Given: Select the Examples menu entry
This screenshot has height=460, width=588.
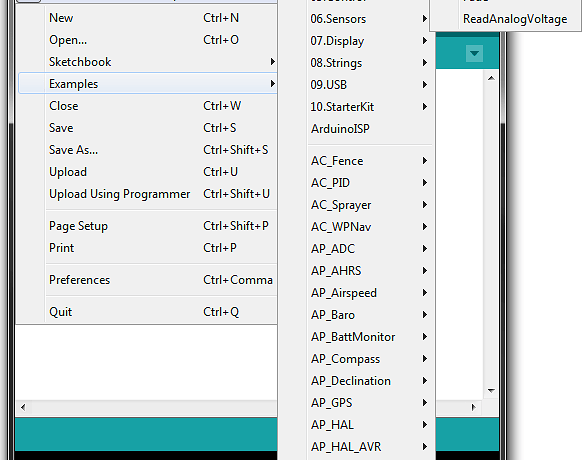Looking at the screenshot, I should 148,84.
